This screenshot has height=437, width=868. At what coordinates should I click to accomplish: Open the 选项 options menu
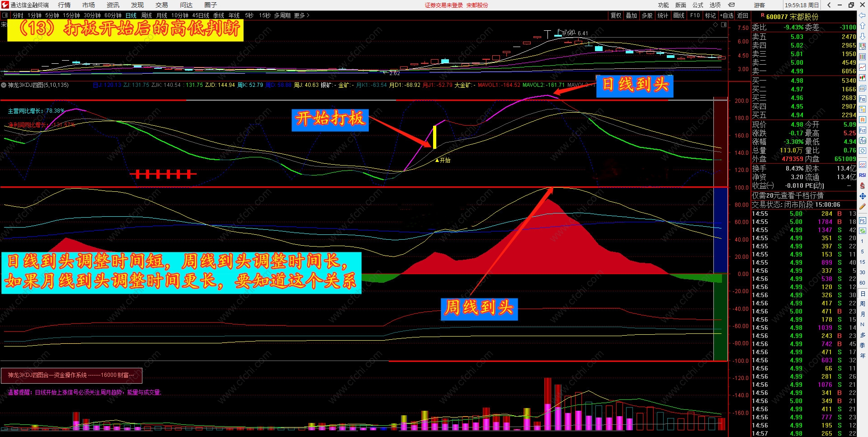pyautogui.click(x=715, y=5)
